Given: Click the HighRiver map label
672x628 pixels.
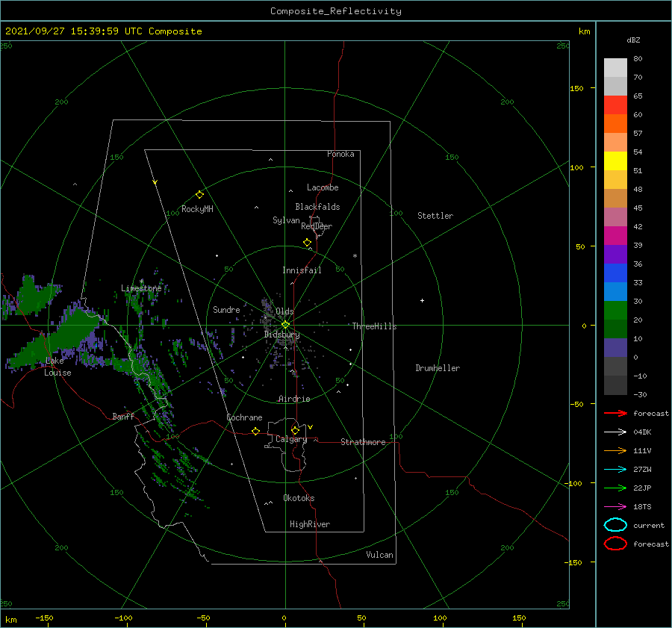Looking at the screenshot, I should 310,524.
